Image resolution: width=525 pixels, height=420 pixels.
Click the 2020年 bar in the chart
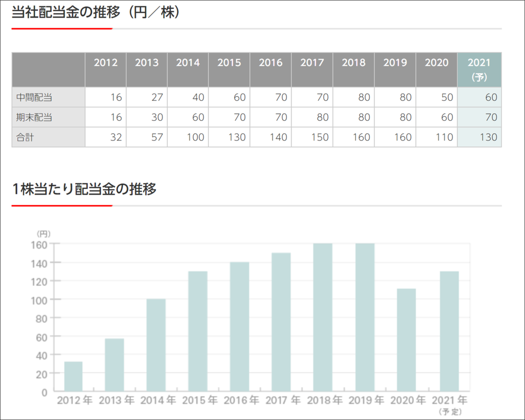[x=406, y=340]
